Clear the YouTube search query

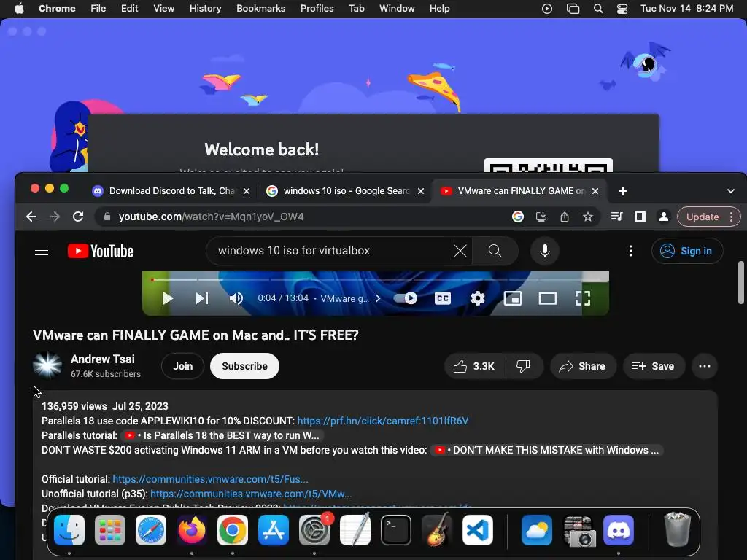(460, 251)
